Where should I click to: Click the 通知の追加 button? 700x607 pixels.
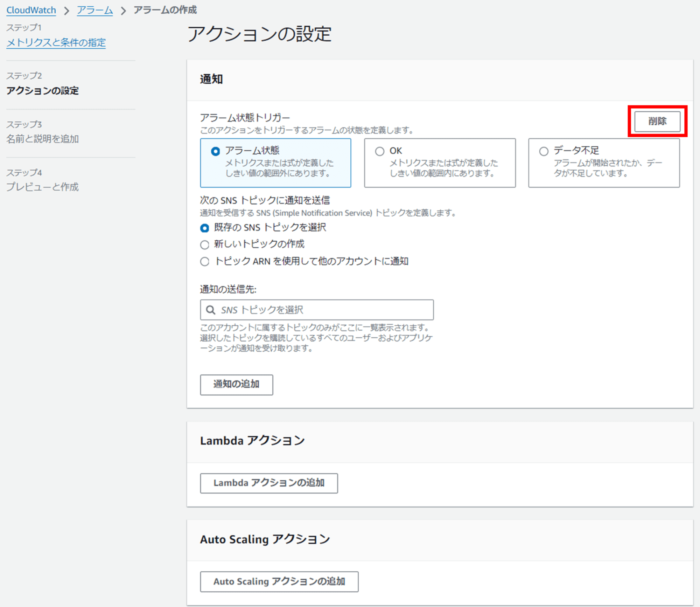click(236, 385)
